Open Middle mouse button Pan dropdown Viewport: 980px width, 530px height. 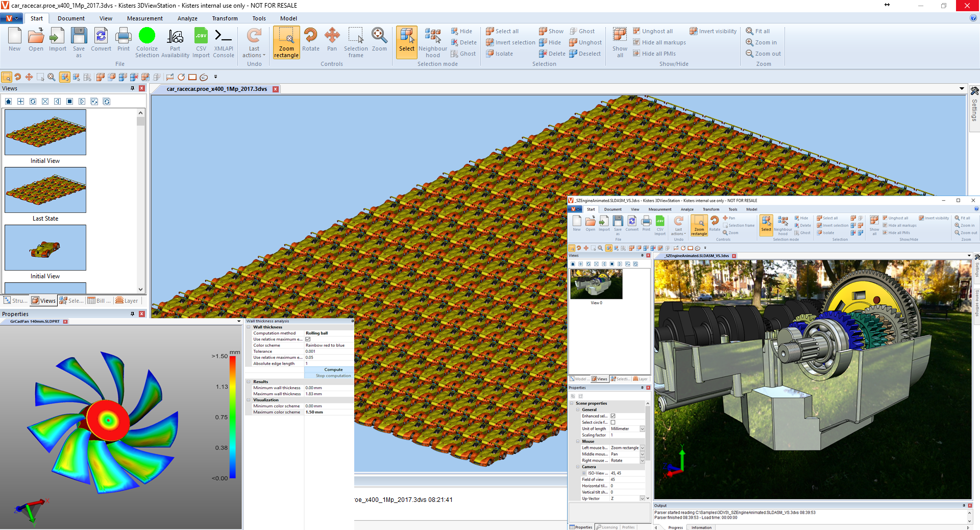tap(642, 454)
